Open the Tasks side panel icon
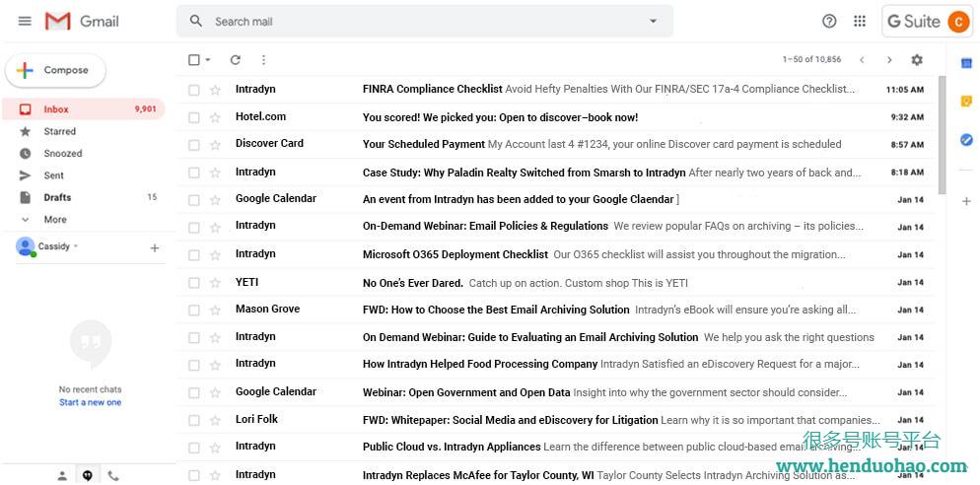980x485 pixels. (966, 140)
